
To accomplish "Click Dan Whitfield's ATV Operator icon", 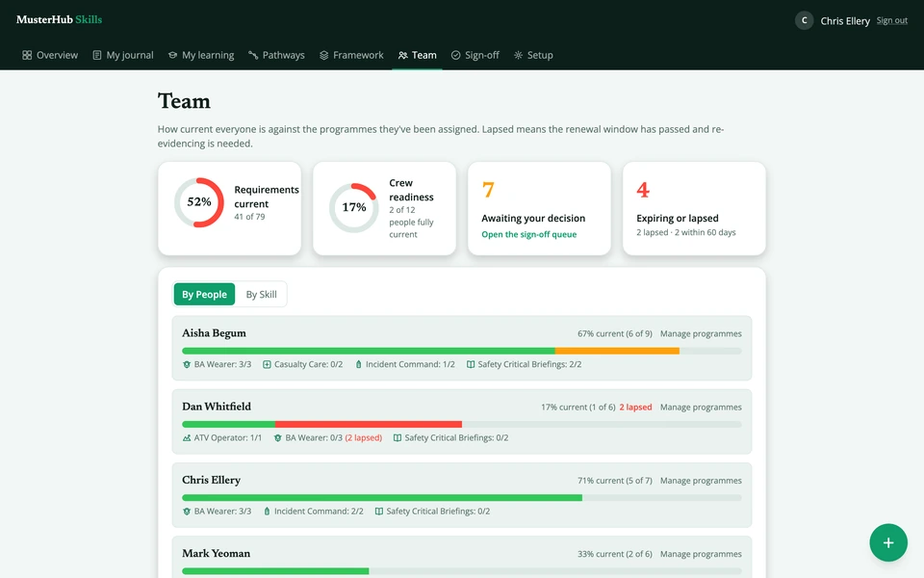I will click(x=187, y=437).
